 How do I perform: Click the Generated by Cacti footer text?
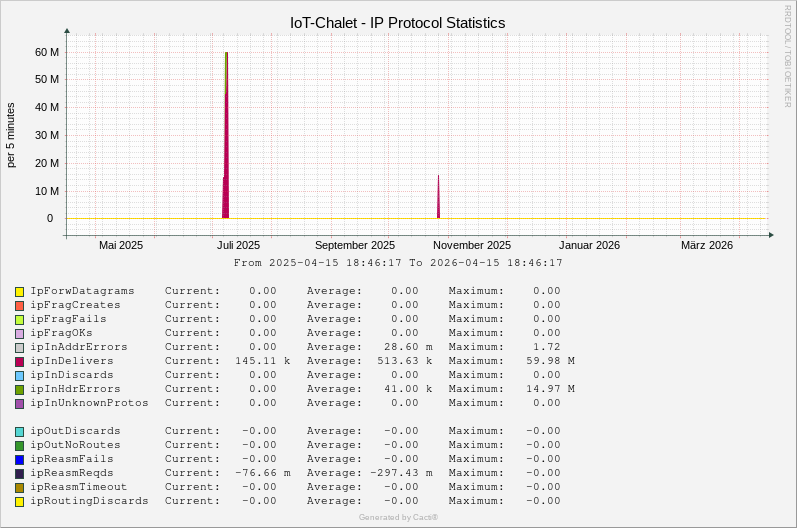(398, 517)
